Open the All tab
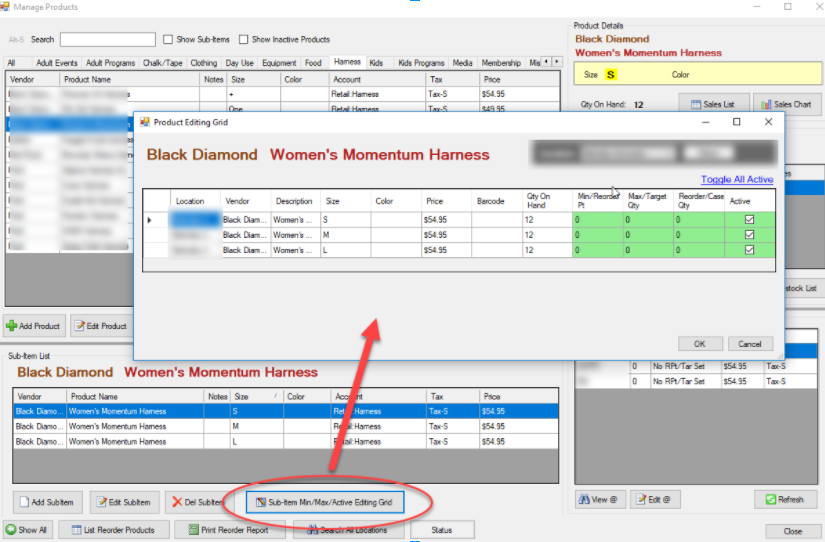Image resolution: width=825 pixels, height=542 pixels. [11, 63]
